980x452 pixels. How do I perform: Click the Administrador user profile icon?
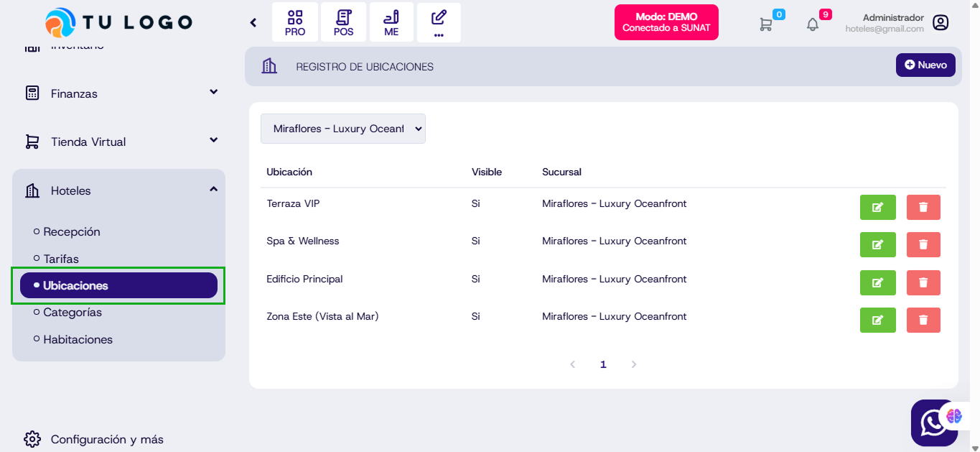pos(941,23)
